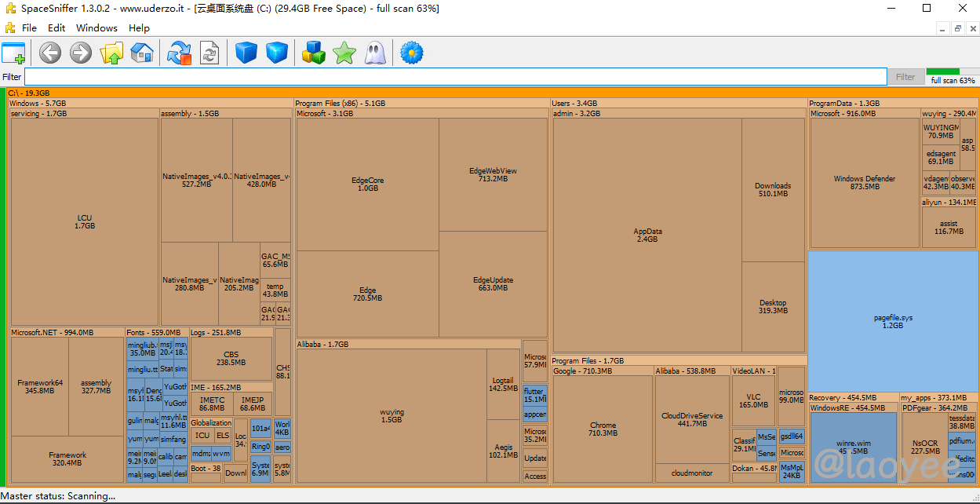Click the master rescan icon with blue arrows
This screenshot has height=504, width=980.
point(180,53)
